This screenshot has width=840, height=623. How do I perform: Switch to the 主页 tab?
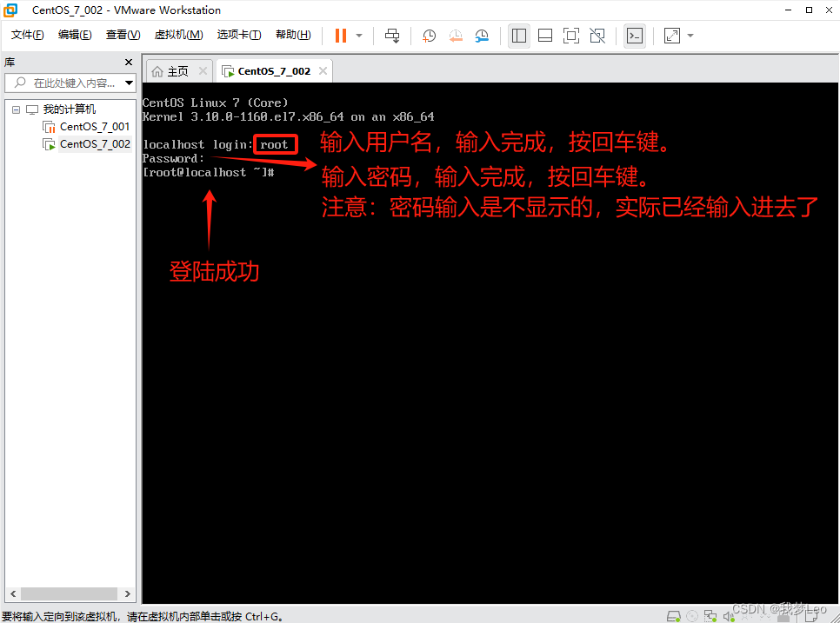pyautogui.click(x=178, y=70)
